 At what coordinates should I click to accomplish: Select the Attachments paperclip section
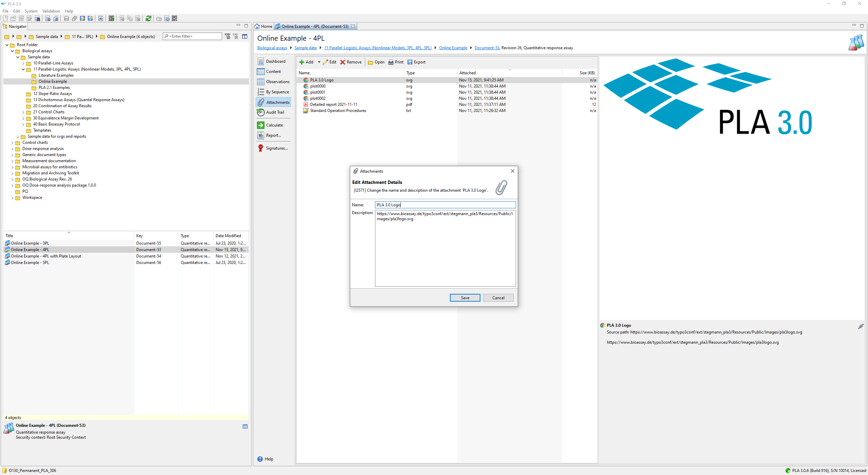coord(273,102)
